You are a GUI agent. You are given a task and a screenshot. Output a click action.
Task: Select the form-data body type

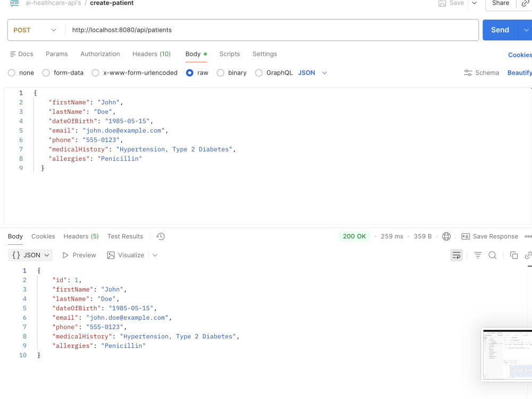[46, 73]
